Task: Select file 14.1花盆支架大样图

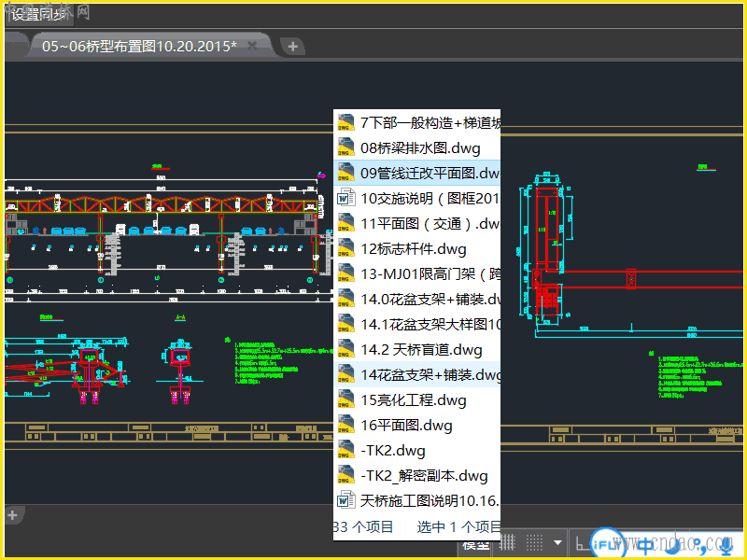Action: [416, 325]
